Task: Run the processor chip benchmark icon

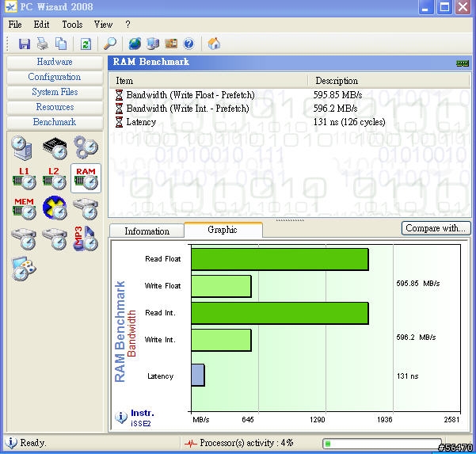Action: click(55, 148)
